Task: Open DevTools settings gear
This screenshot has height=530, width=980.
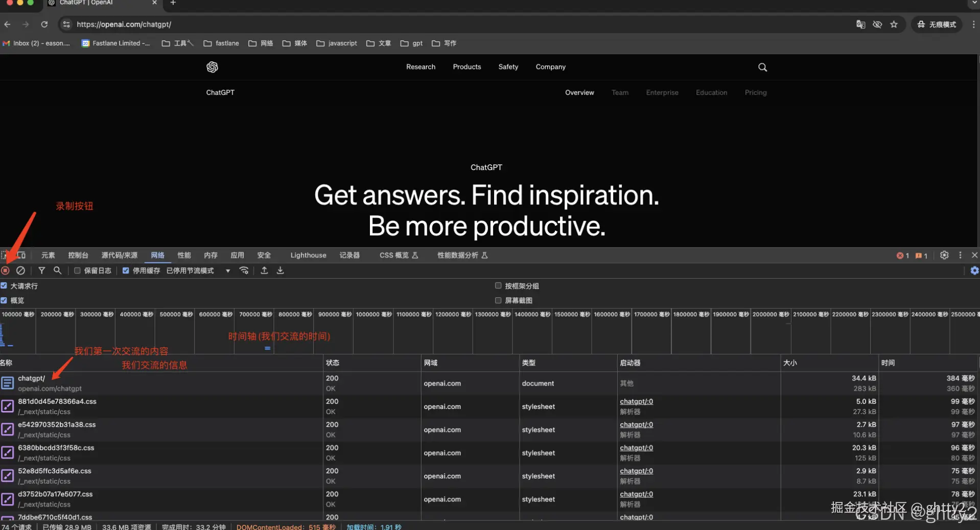Action: (x=944, y=255)
